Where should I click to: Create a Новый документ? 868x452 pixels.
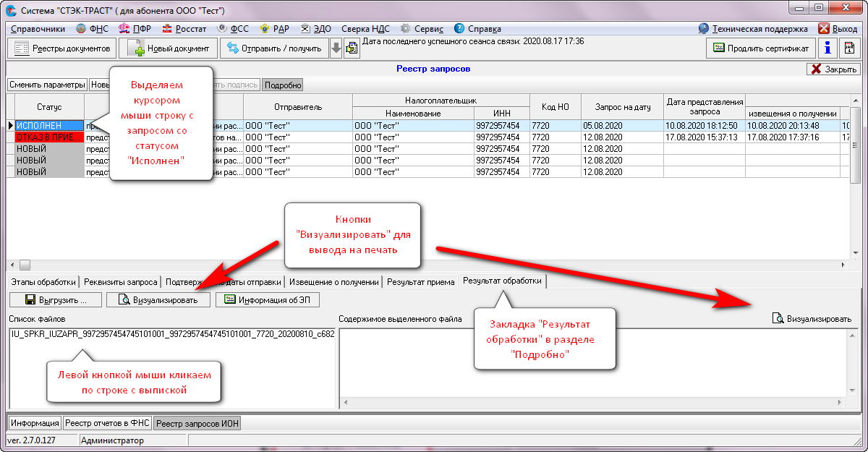pyautogui.click(x=169, y=48)
